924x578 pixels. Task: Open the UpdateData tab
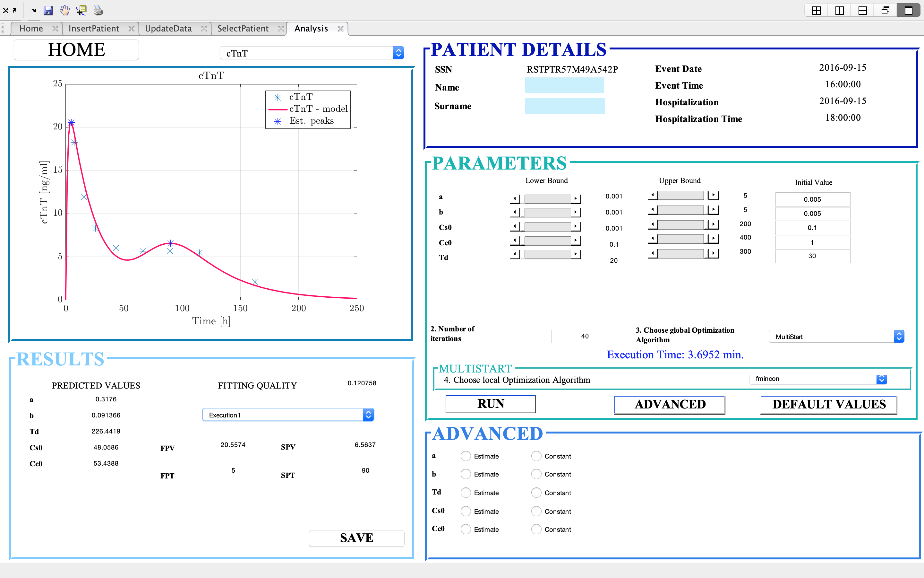pyautogui.click(x=168, y=29)
